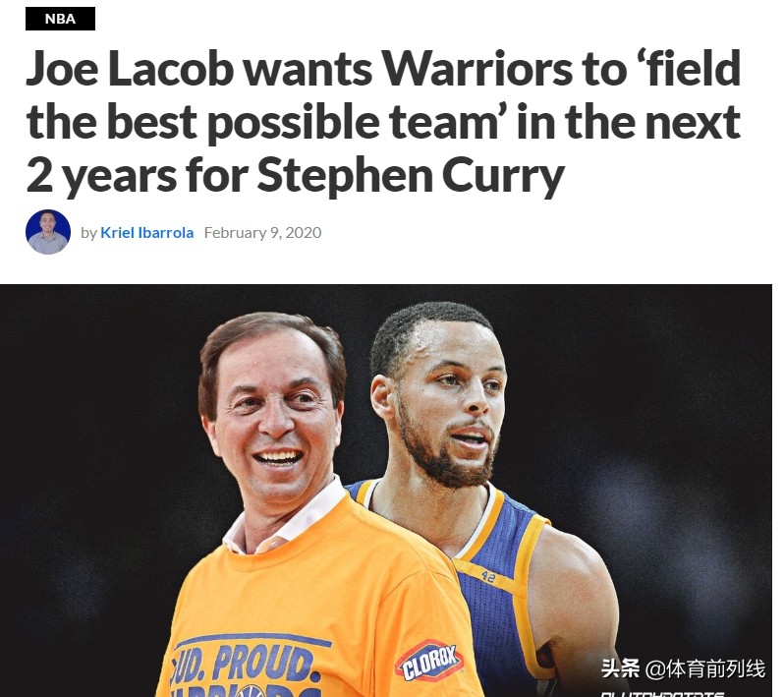The width and height of the screenshot is (784, 697).
Task: Open the article headline about Joe Lacob
Action: point(383,122)
